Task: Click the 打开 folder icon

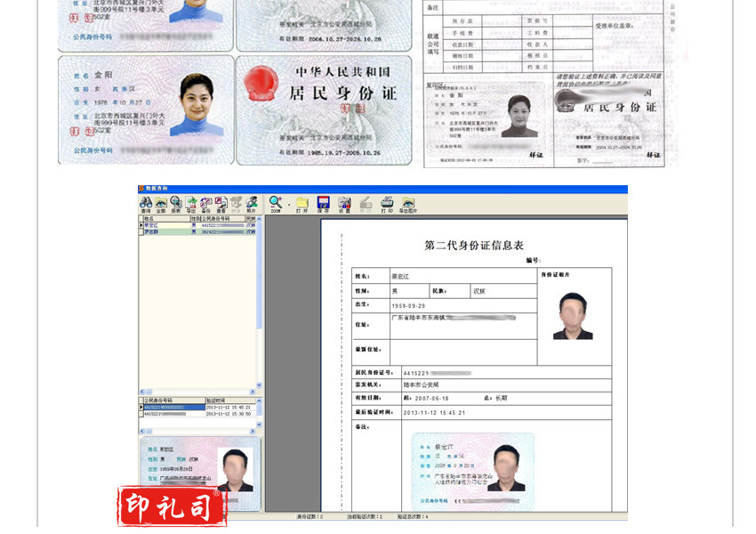Action: click(302, 204)
